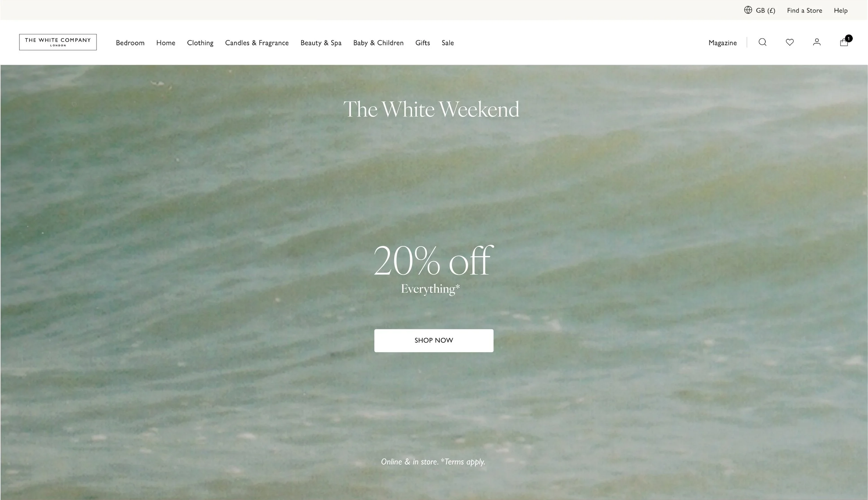Open the Bedroom menu
This screenshot has height=500, width=868.
[130, 43]
